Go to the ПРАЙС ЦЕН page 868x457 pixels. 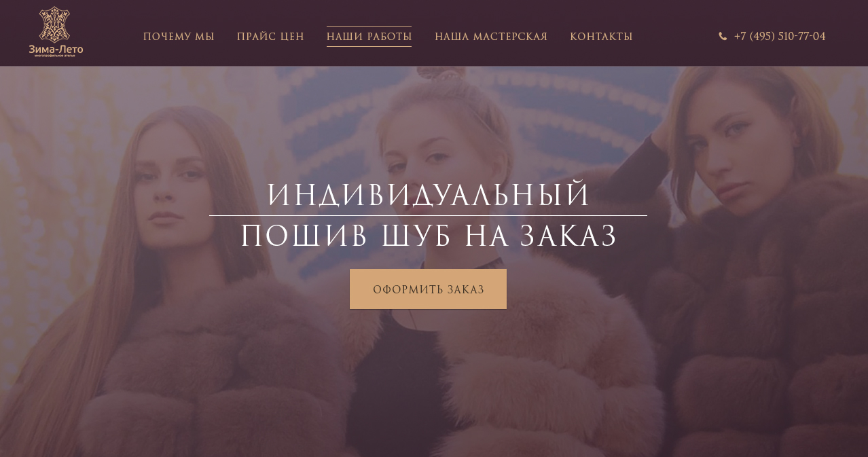(x=270, y=37)
